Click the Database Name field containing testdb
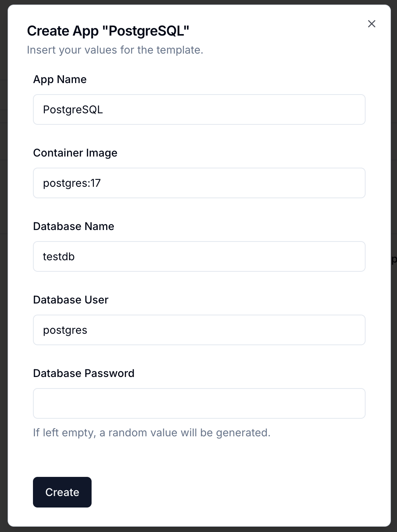Image resolution: width=397 pixels, height=532 pixels. click(x=199, y=256)
